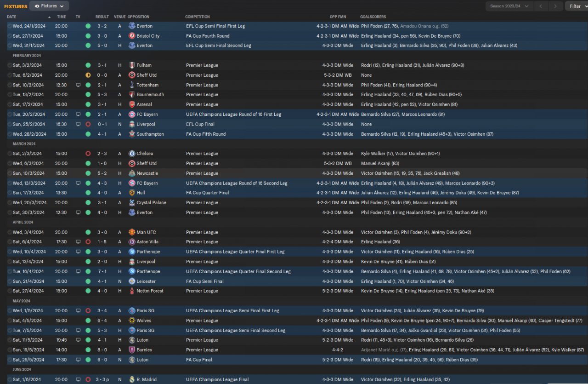Click the Newcastle club badge
588x384 pixels.
(x=132, y=173)
